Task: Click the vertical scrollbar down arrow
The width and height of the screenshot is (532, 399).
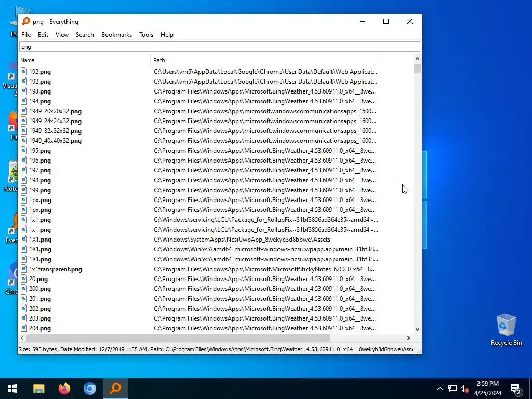Action: tap(417, 329)
